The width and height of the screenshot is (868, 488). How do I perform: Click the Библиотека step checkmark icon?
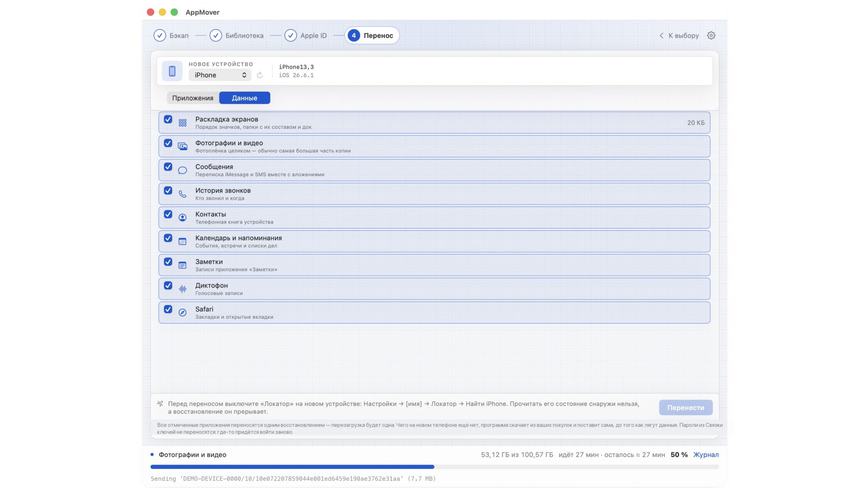(216, 36)
